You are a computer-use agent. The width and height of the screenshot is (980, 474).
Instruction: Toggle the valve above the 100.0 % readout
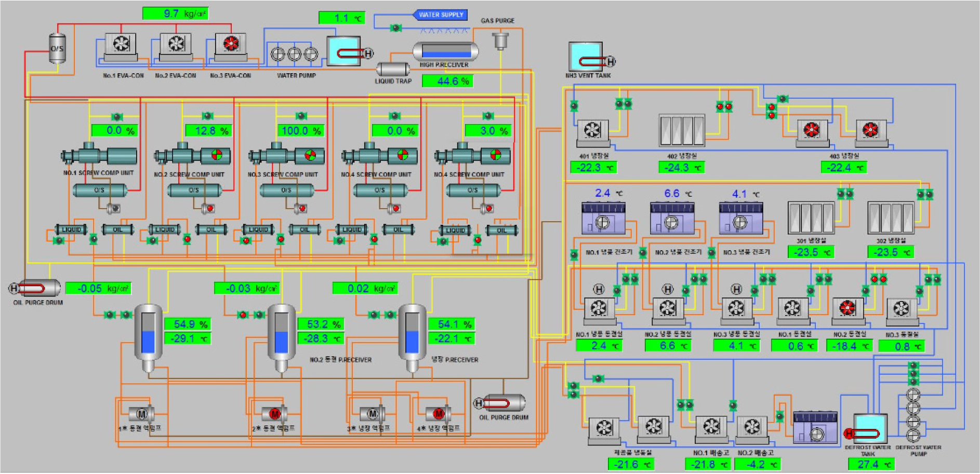[x=301, y=116]
